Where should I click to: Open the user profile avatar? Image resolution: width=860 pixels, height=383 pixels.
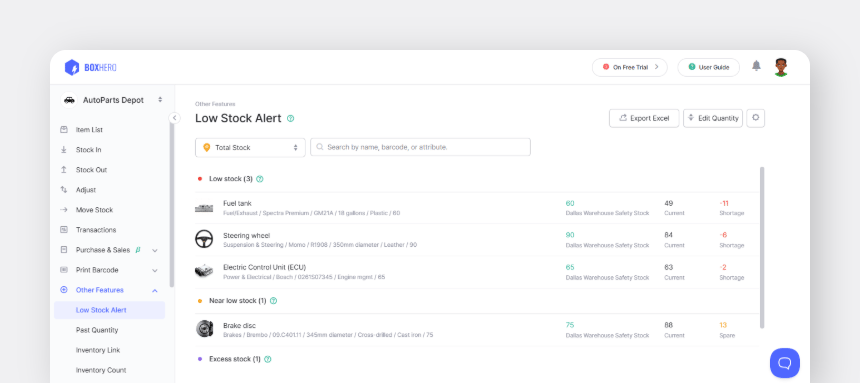(x=781, y=67)
